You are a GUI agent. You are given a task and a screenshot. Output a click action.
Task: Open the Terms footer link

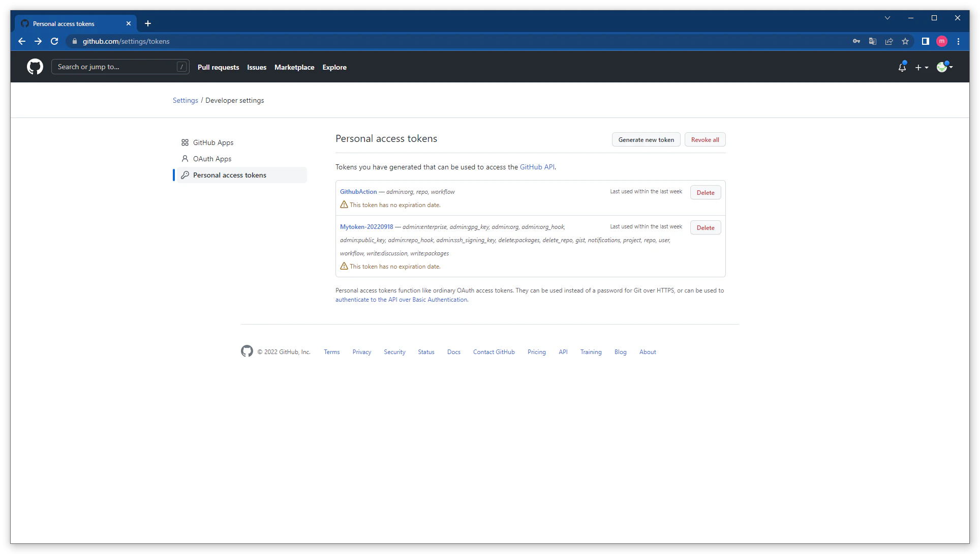[x=332, y=352]
